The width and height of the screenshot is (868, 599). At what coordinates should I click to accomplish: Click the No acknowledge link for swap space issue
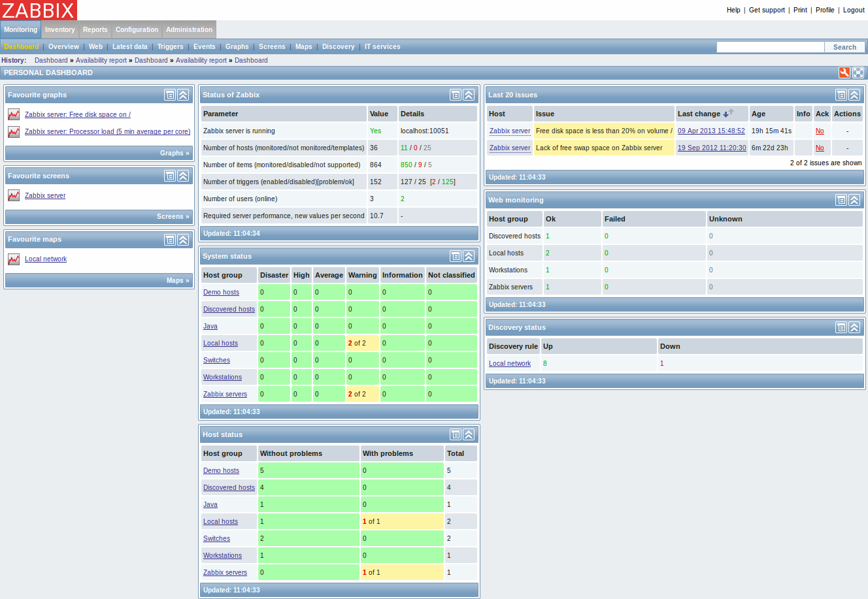[820, 148]
